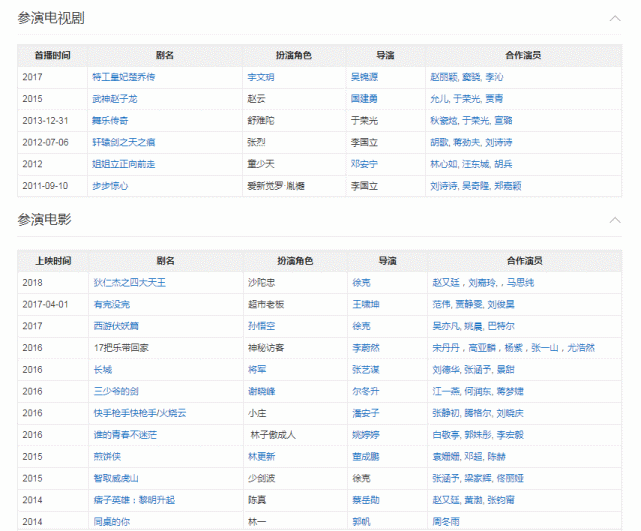Open co-star 刘晓庆 link
The height and width of the screenshot is (531, 641).
tap(510, 413)
